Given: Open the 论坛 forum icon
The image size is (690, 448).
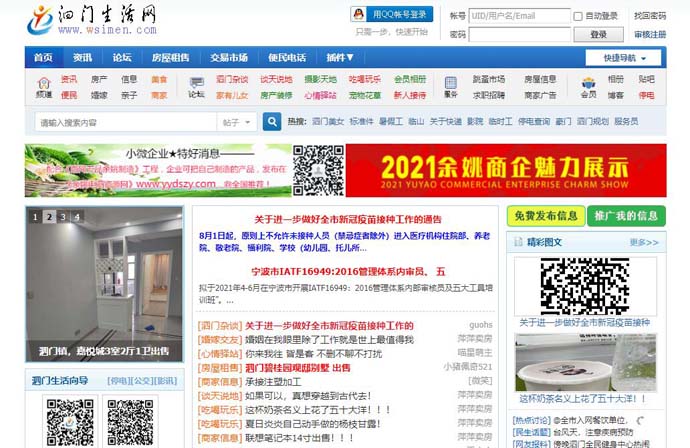Looking at the screenshot, I should pos(196,87).
